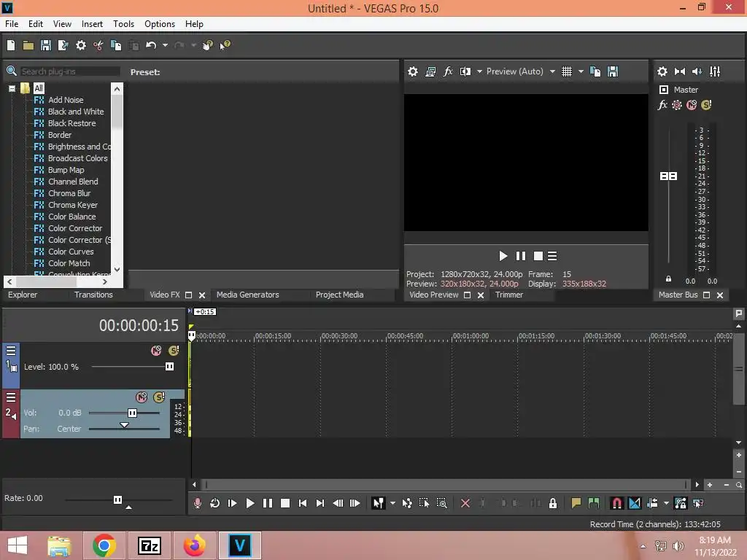This screenshot has width=747, height=560.
Task: Solo video track 1
Action: pos(174,351)
